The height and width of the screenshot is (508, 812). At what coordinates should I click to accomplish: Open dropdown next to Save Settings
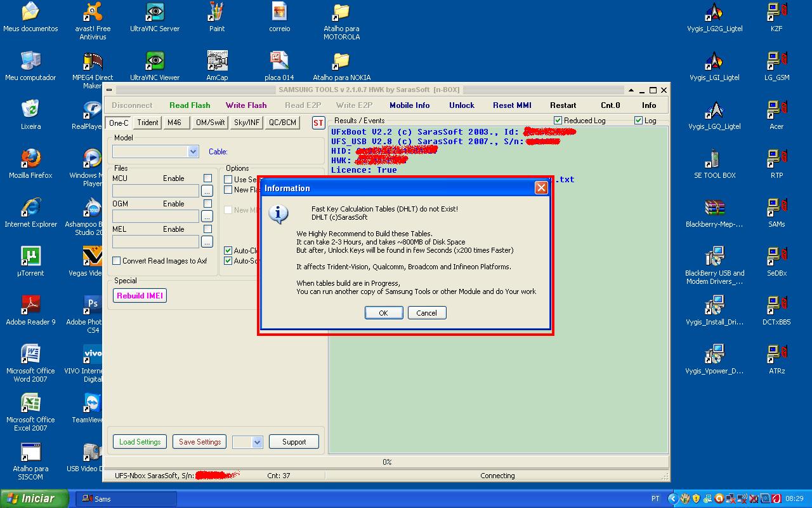coord(257,442)
